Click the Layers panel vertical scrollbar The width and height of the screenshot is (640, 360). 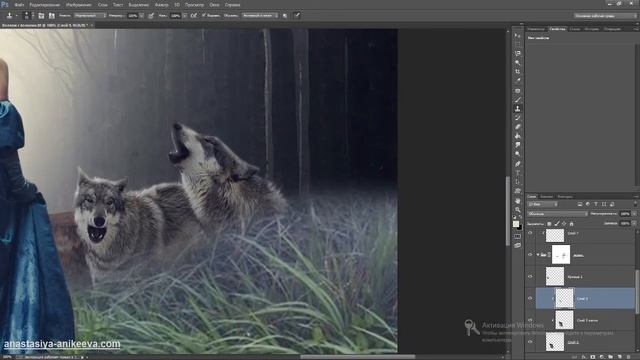637,292
